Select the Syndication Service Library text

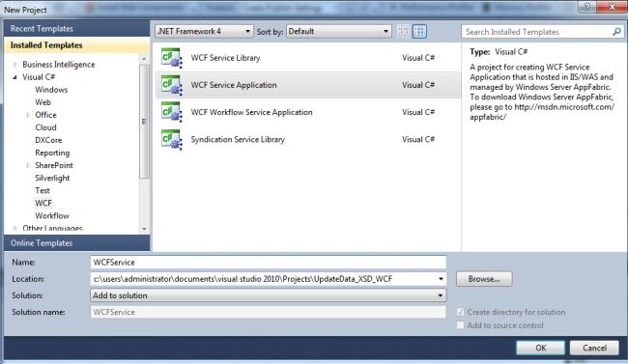[238, 140]
